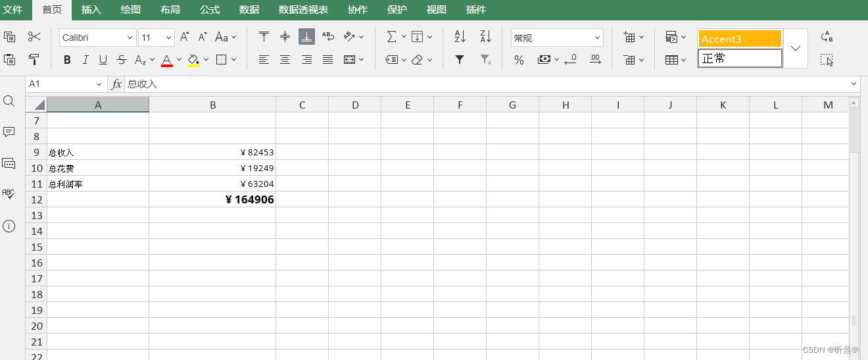Apply Percent style format
The width and height of the screenshot is (868, 360).
pos(519,60)
